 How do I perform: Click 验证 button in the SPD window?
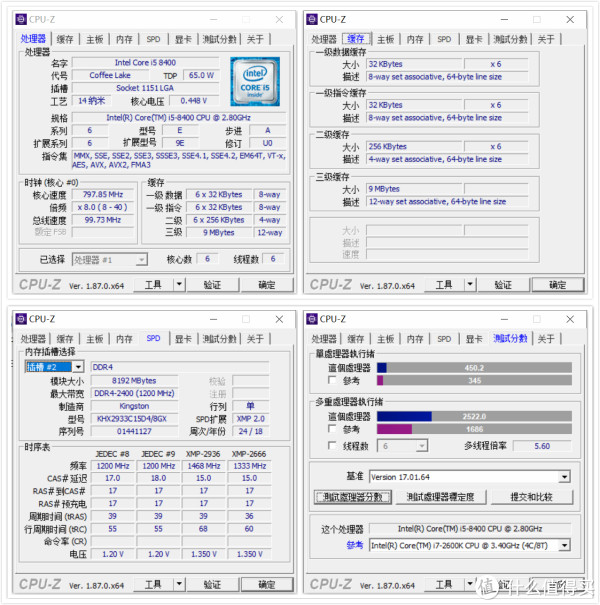[x=212, y=584]
